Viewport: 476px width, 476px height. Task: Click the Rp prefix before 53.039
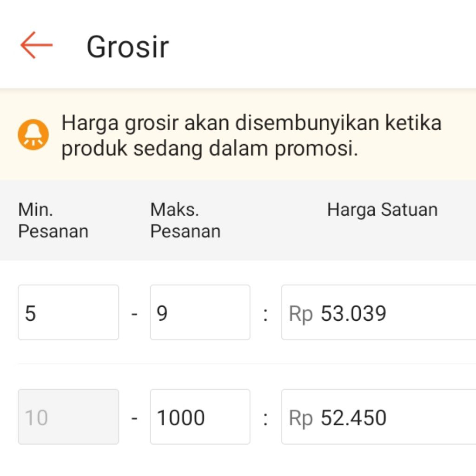point(301,314)
